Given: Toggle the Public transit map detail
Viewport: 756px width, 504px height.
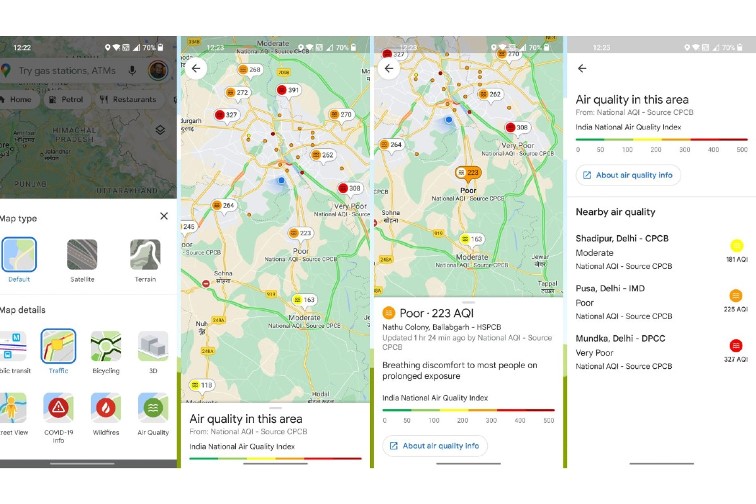Looking at the screenshot, I should tap(14, 352).
